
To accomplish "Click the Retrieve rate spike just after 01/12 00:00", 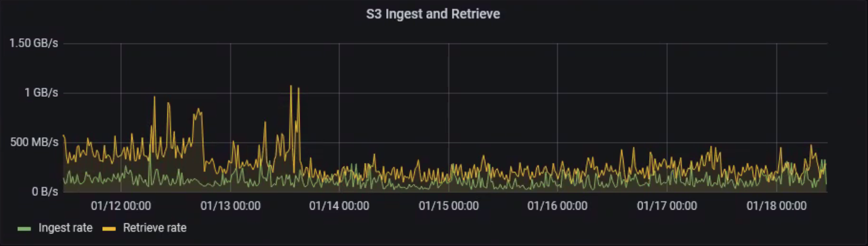I will click(x=154, y=97).
